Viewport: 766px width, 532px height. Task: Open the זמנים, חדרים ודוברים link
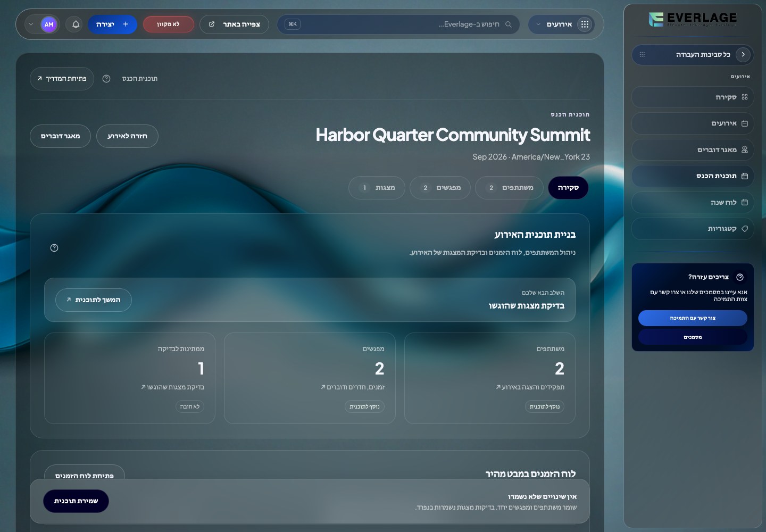[353, 387]
